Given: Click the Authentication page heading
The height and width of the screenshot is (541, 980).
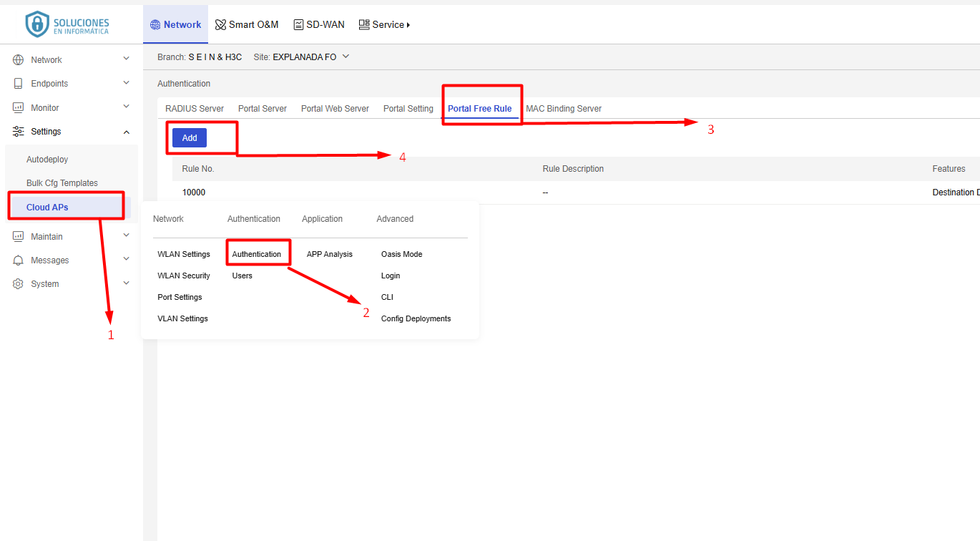Looking at the screenshot, I should 184,84.
